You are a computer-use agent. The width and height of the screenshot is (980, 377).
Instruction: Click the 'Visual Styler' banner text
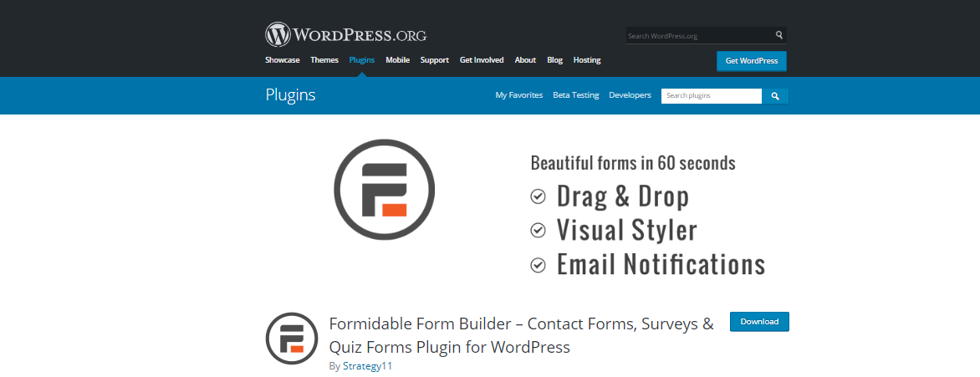point(627,231)
